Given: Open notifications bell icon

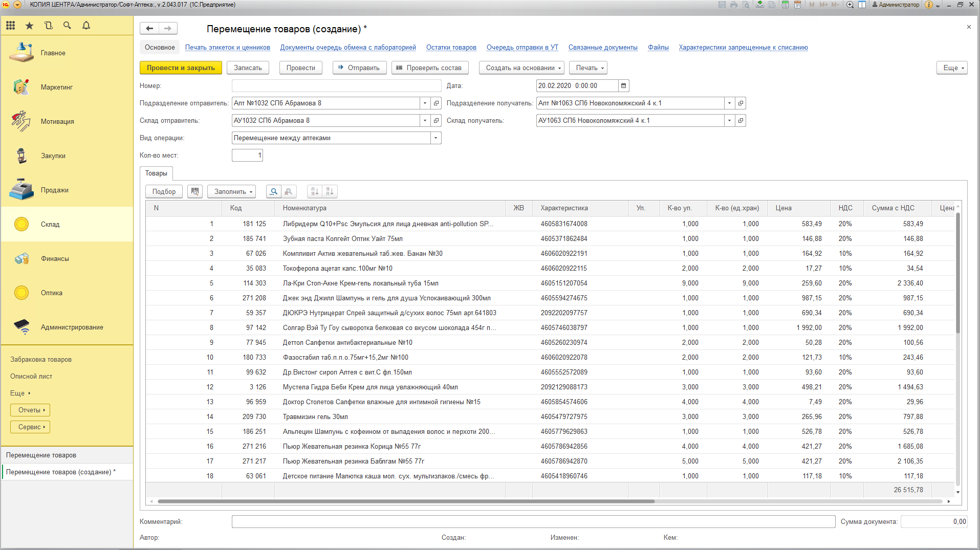Looking at the screenshot, I should (x=86, y=26).
